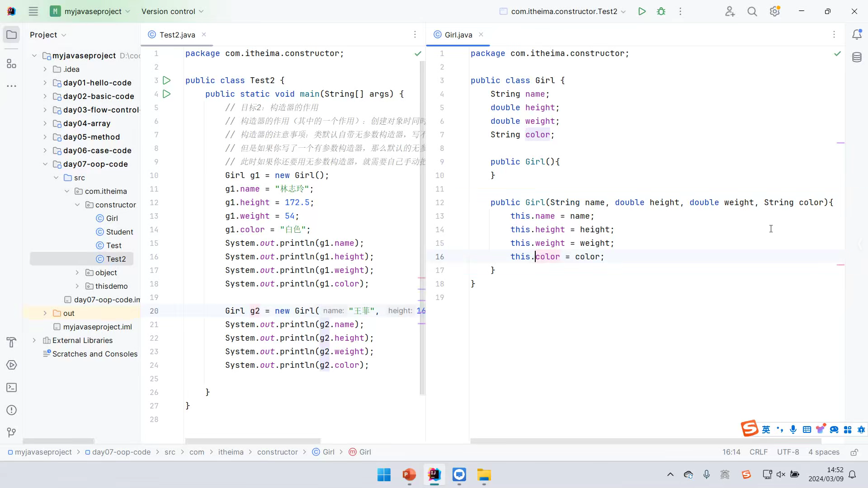Image resolution: width=868 pixels, height=488 pixels.
Task: Select Student class in project tree
Action: coord(119,232)
